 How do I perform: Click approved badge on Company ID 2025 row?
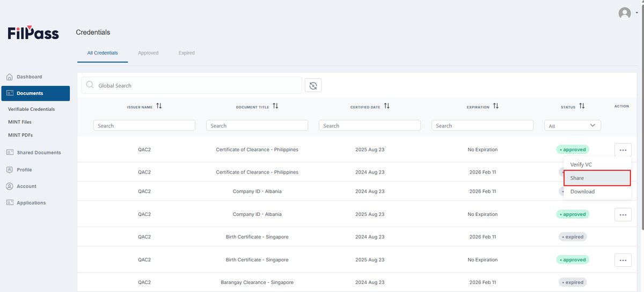(x=573, y=214)
